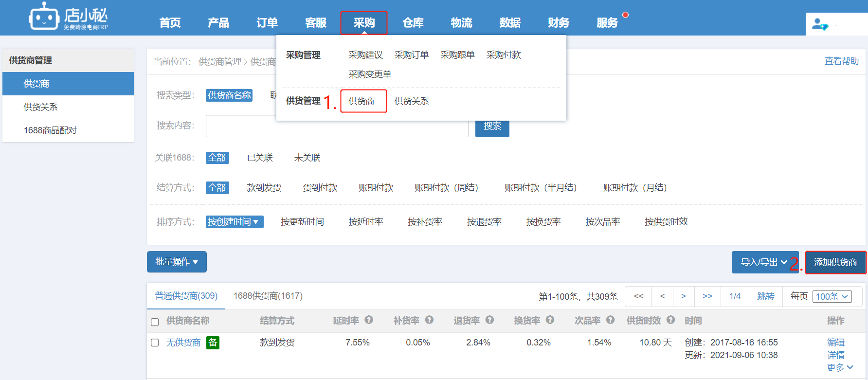Screen dimensions: 868x380
Task: Click the help icon beside 换货率
Action: [550, 320]
